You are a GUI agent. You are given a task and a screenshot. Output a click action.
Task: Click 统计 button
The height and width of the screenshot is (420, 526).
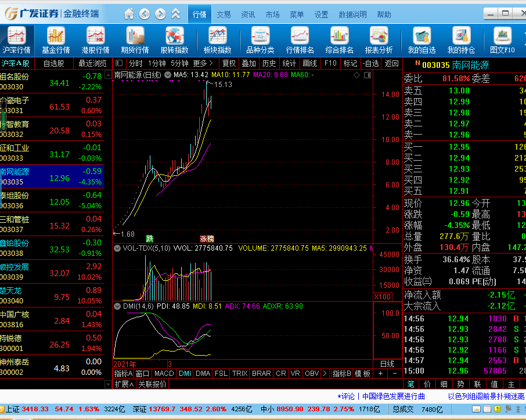click(x=289, y=63)
